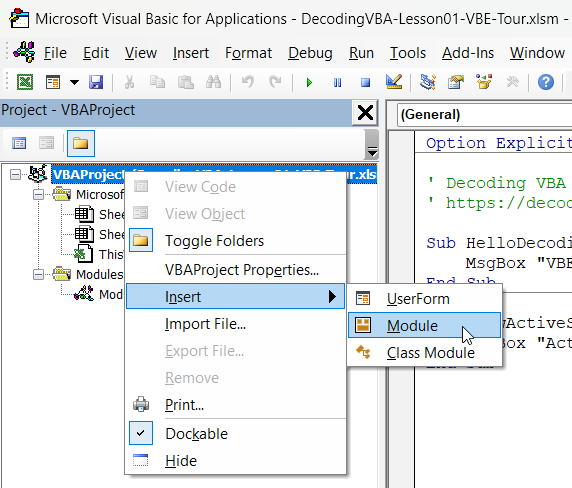
Task: Click the Redo arrow icon
Action: [x=275, y=82]
